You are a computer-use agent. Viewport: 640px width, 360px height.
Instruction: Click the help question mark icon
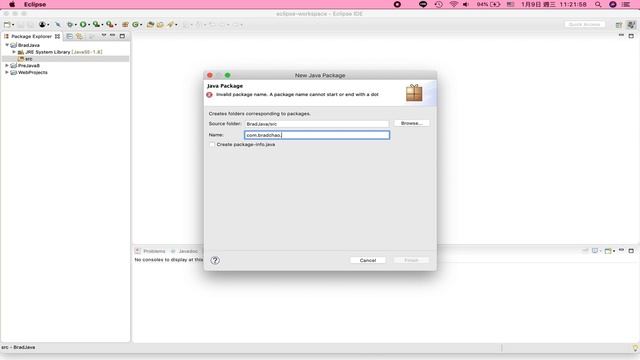point(215,260)
